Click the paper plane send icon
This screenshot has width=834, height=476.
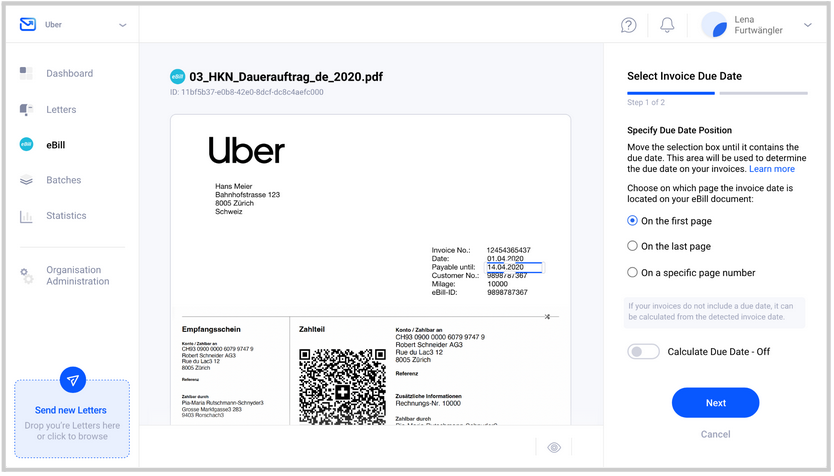72,380
